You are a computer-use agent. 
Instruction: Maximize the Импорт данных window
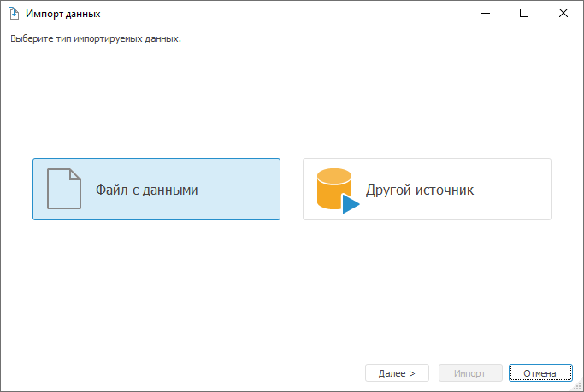click(x=524, y=14)
